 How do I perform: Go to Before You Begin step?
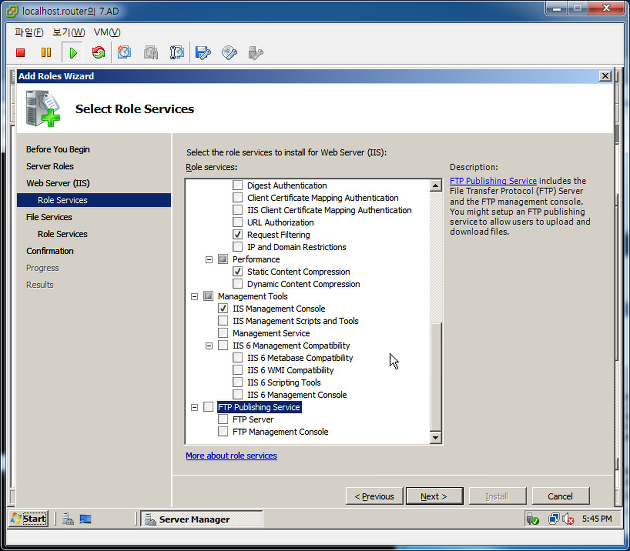pyautogui.click(x=58, y=149)
